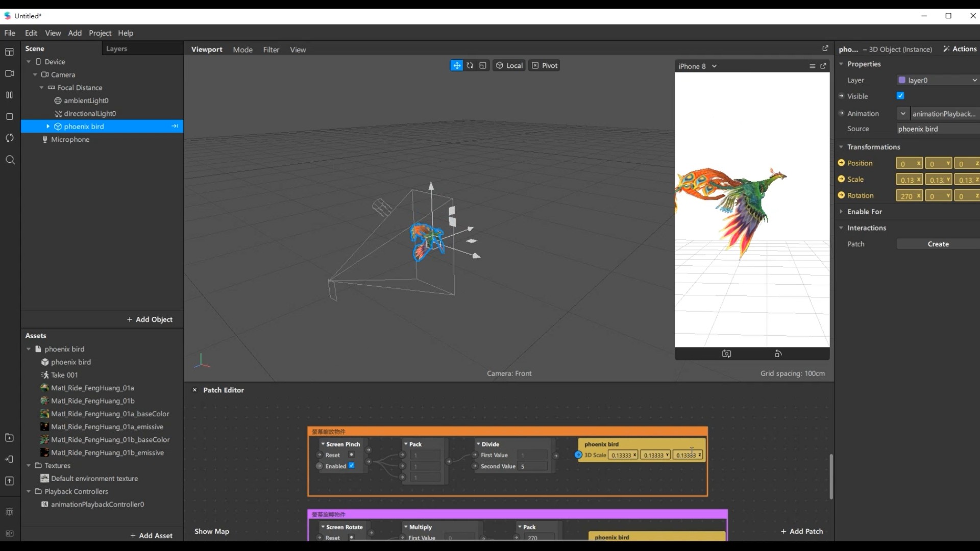
Task: Select the Scale manipulator tool
Action: [483, 65]
